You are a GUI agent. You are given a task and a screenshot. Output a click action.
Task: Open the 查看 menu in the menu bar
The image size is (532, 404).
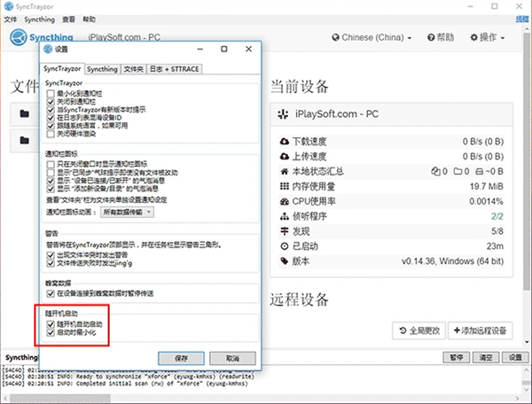click(x=68, y=19)
